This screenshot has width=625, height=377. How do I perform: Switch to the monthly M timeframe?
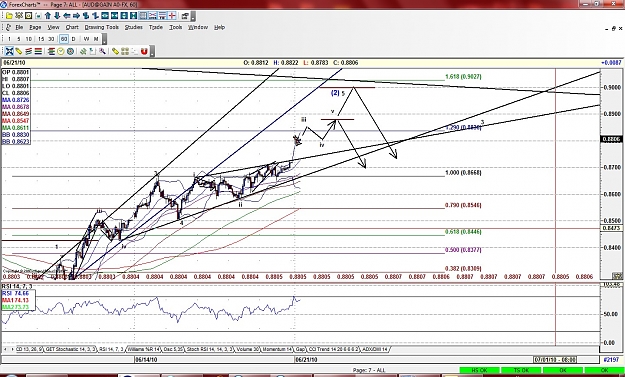click(x=96, y=39)
